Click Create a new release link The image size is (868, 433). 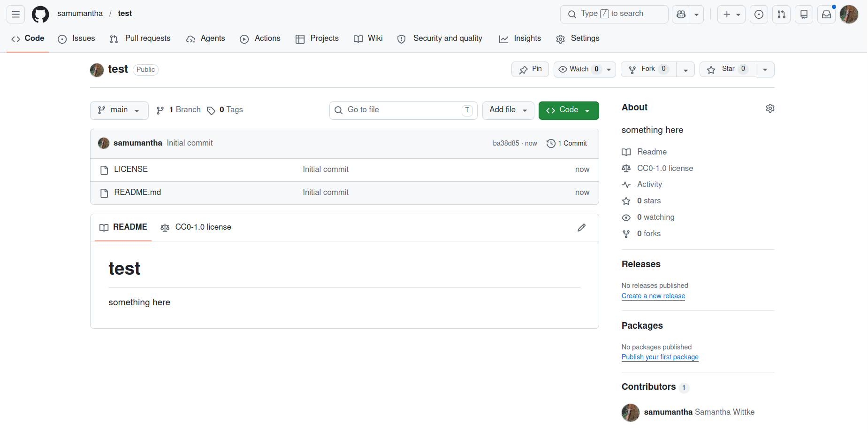(x=653, y=296)
